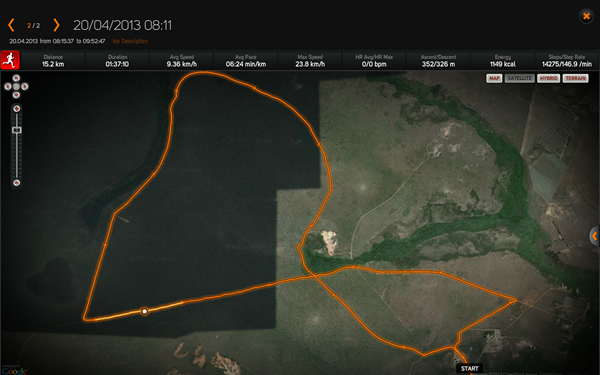The height and width of the screenshot is (375, 600).
Task: Click the white position marker on the route
Action: tap(144, 311)
